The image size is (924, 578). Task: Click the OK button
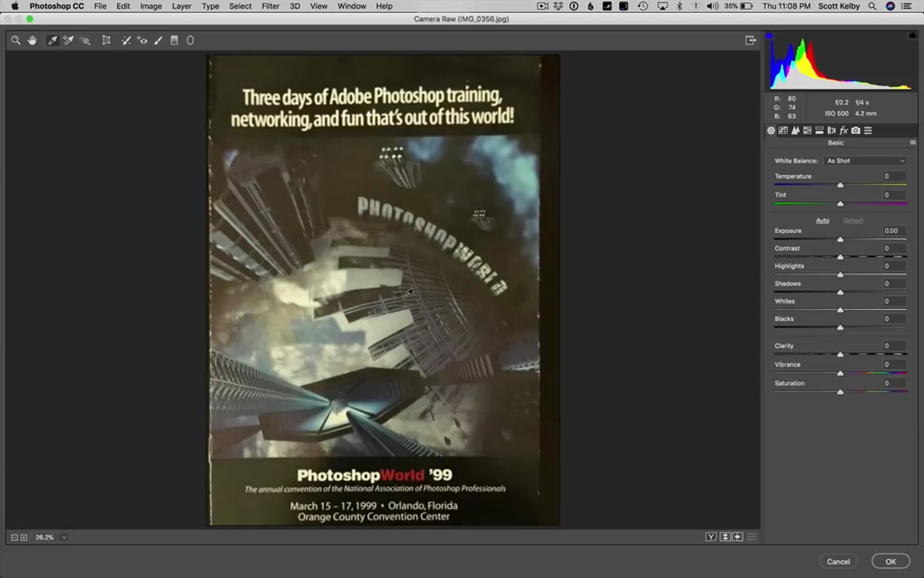[890, 562]
